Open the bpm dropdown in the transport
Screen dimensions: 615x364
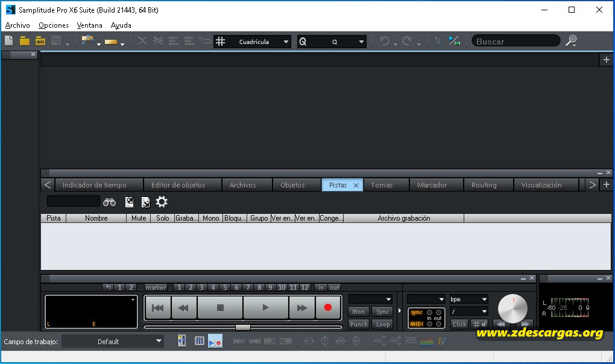pos(468,300)
